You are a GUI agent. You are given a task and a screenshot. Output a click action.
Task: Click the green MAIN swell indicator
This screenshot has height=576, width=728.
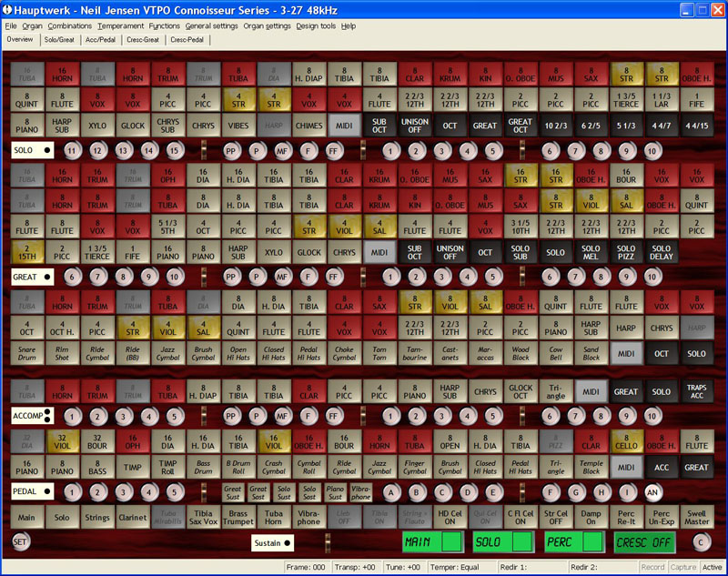[433, 542]
